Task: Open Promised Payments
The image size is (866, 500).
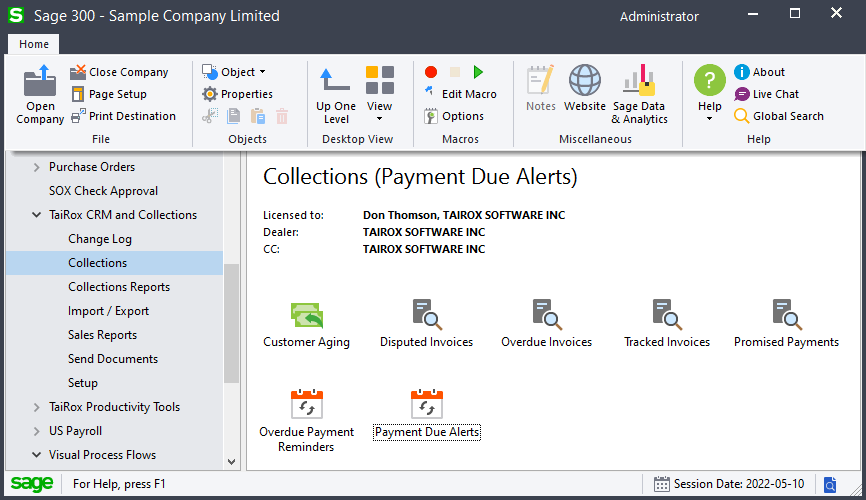Action: (x=786, y=324)
